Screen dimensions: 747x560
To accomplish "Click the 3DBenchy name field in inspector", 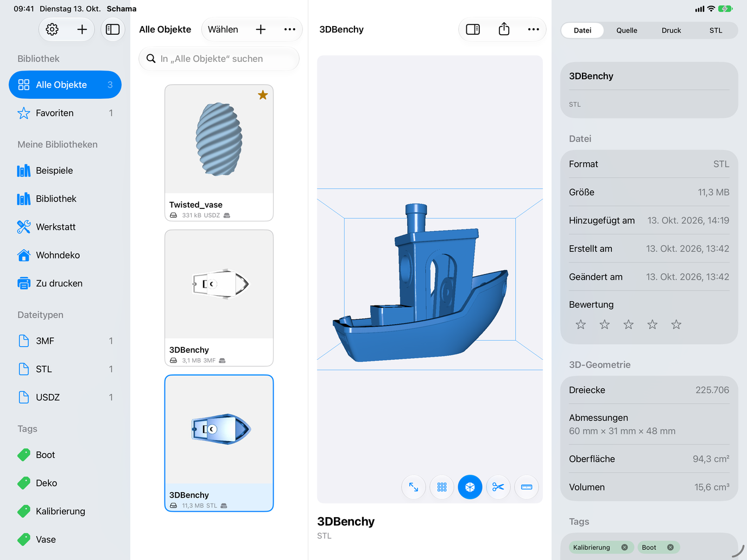I will (649, 76).
